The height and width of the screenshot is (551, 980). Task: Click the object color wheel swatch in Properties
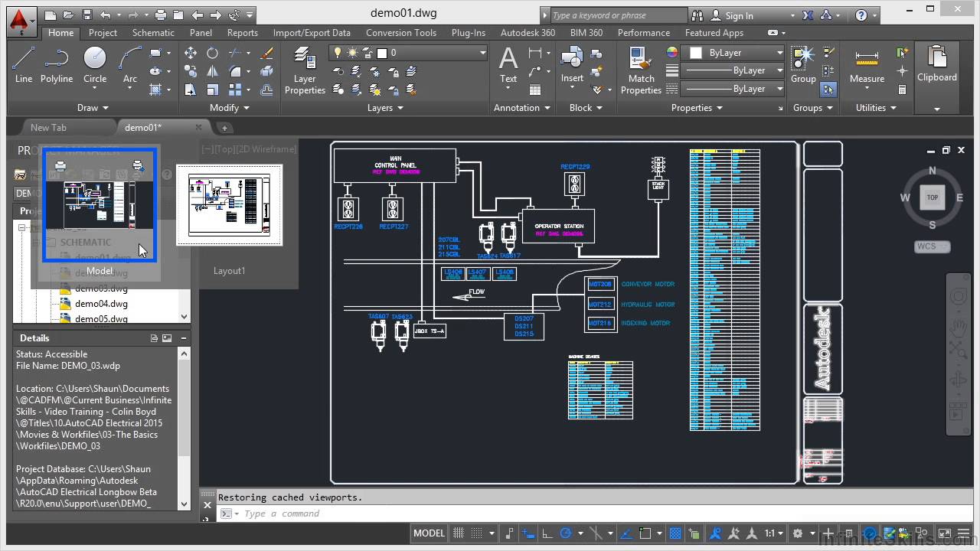pos(672,53)
